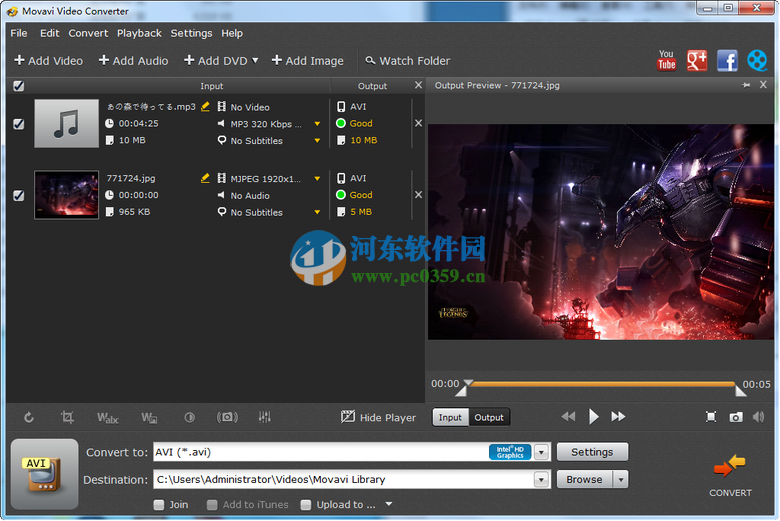Click the orange playback timeline bar
Viewport: 780px width, 521px height.
[602, 384]
